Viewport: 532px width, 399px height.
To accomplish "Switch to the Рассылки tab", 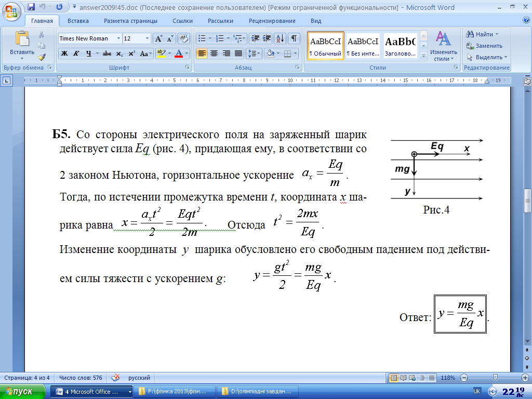I will pos(220,21).
